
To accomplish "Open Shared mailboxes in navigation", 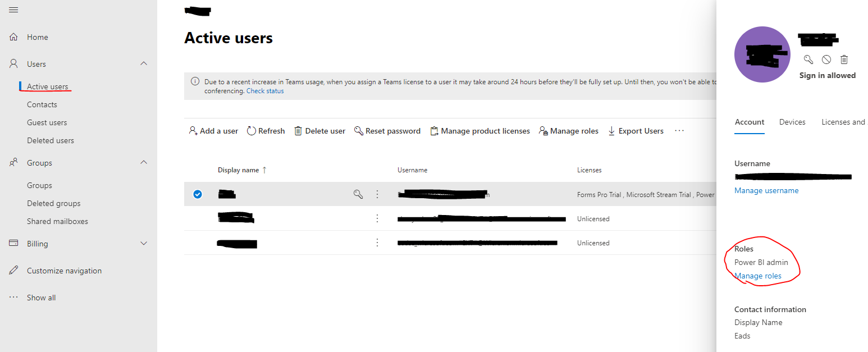I will tap(57, 221).
